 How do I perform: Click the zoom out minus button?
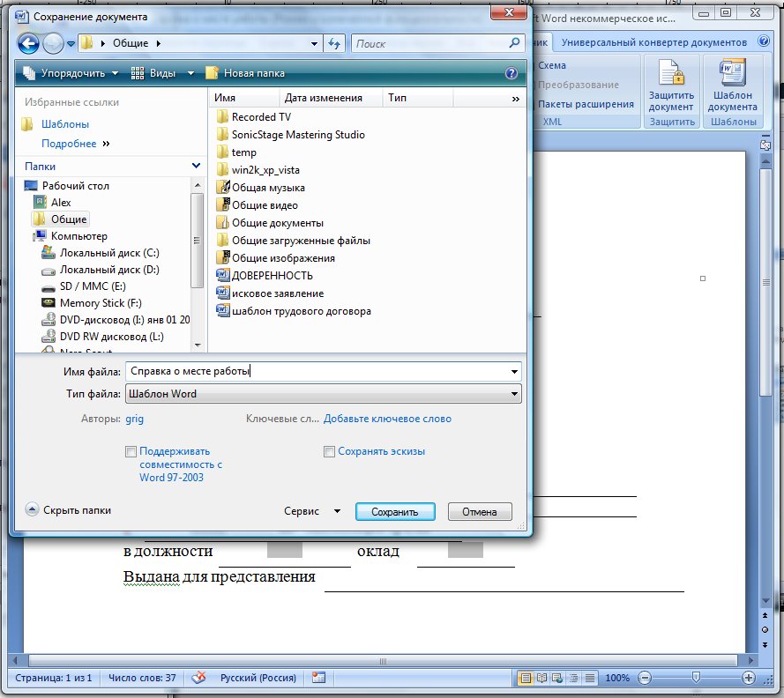tap(645, 678)
